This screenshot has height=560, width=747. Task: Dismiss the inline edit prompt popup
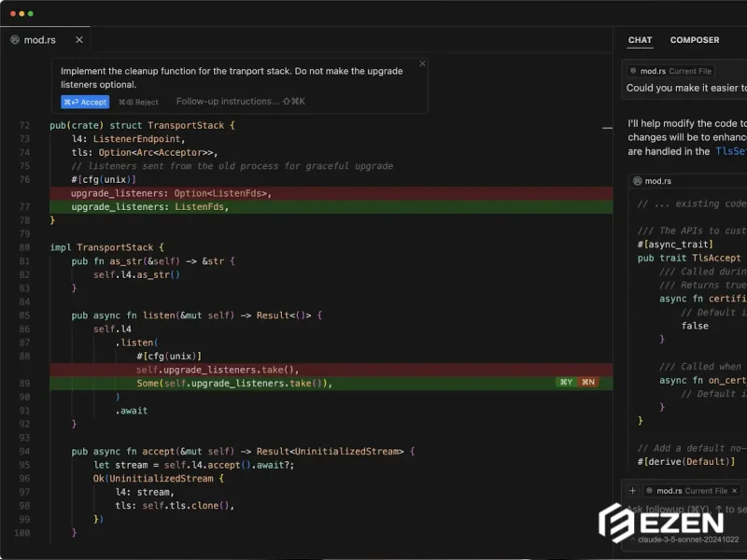(x=422, y=64)
